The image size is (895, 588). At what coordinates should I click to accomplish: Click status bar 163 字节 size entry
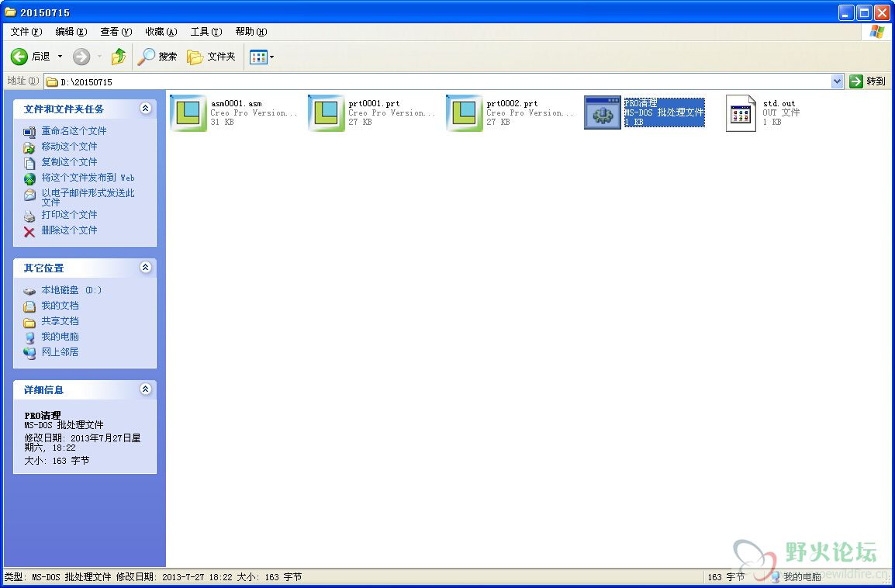click(726, 577)
